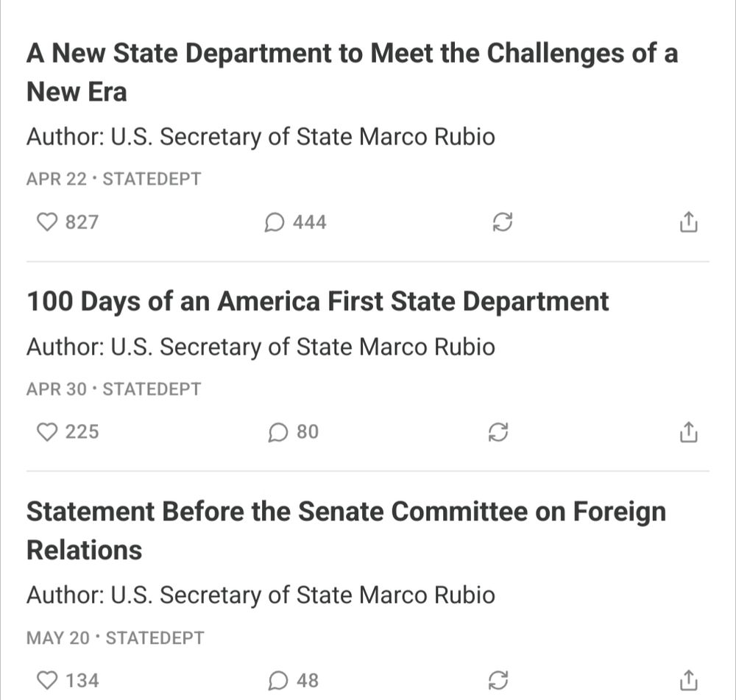Open 'A New State Department to Meet the Challenges' article
The width and height of the screenshot is (736, 700).
pos(353,72)
